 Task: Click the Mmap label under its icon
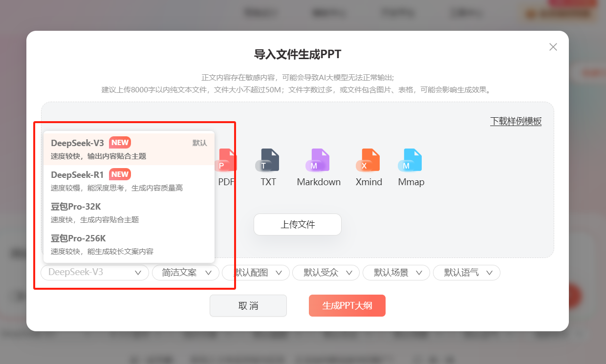coord(411,182)
